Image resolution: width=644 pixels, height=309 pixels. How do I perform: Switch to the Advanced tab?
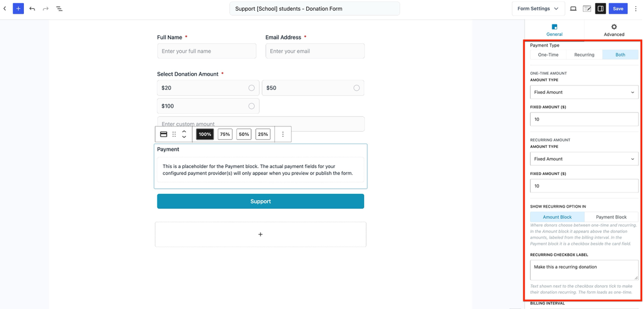pyautogui.click(x=614, y=30)
